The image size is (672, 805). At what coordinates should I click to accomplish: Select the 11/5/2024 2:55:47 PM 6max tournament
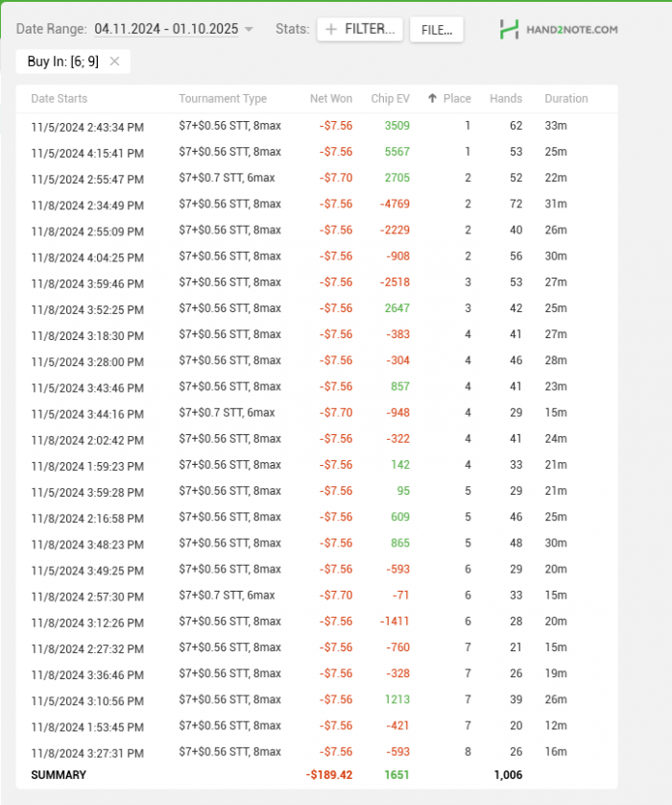tap(87, 179)
